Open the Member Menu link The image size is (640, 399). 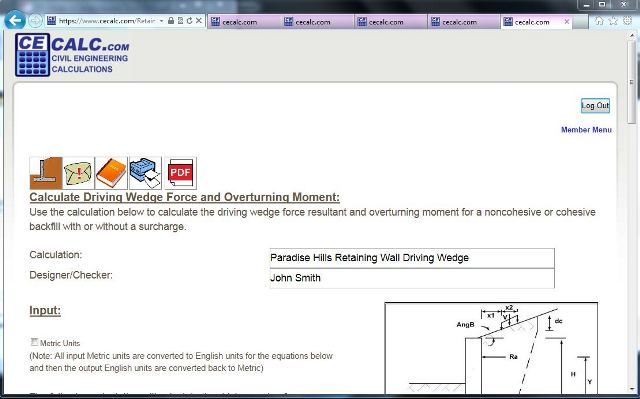(586, 130)
